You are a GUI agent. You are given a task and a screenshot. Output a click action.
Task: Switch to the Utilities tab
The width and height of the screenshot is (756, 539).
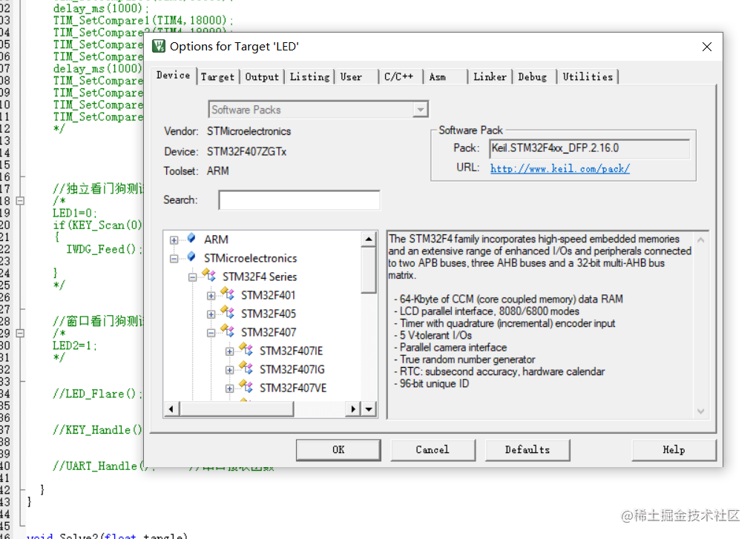[x=588, y=77]
